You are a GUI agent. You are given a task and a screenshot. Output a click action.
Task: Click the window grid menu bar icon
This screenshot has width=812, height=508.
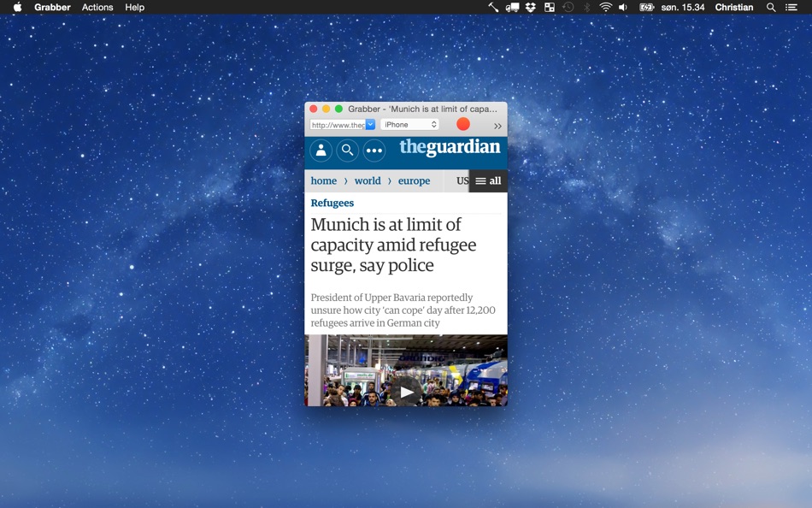point(550,7)
